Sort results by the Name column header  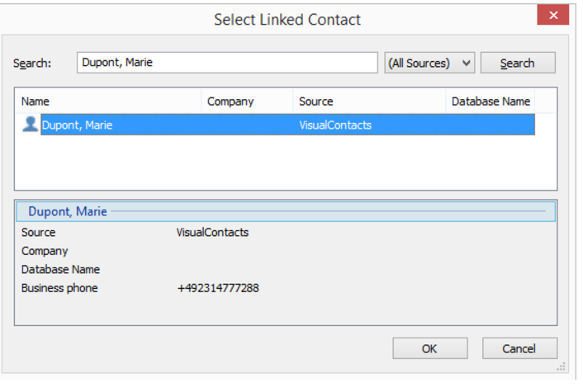tap(108, 102)
